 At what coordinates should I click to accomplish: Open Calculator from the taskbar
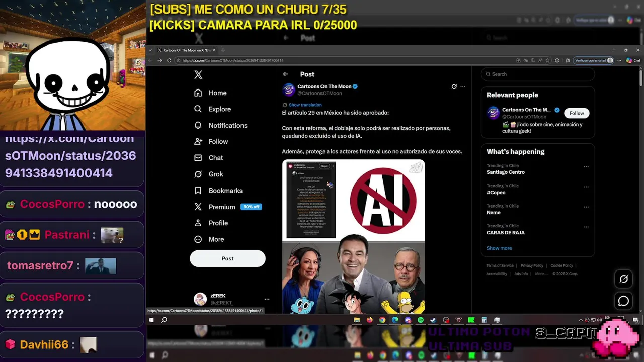coord(484,320)
